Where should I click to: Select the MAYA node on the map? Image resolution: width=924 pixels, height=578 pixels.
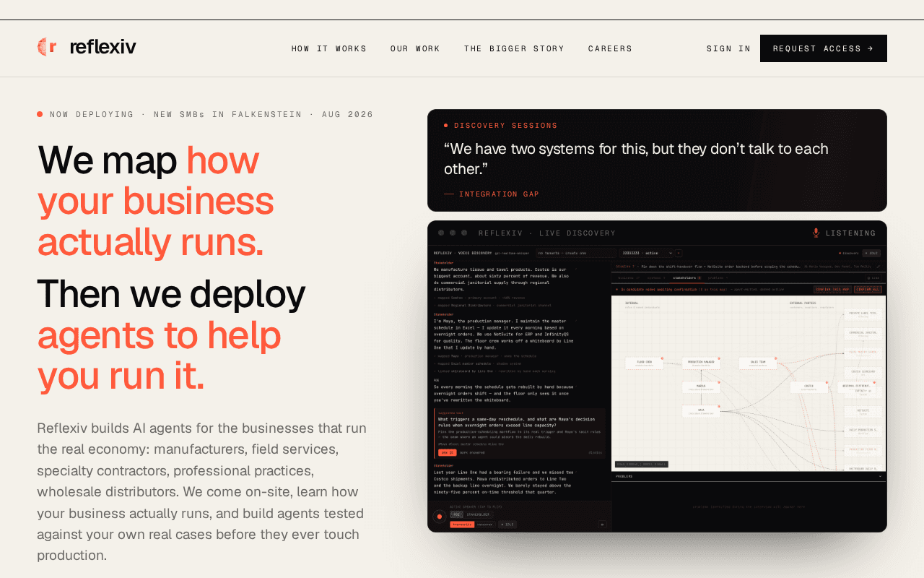coord(701,411)
